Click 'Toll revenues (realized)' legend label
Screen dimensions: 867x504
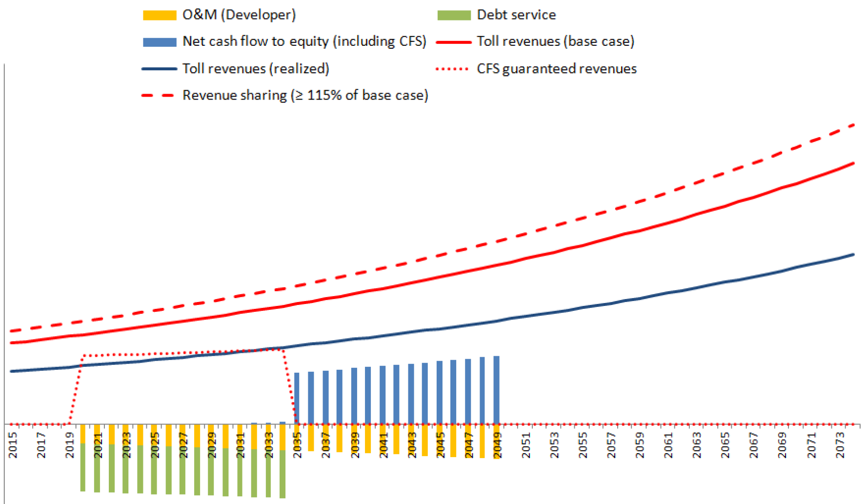coord(256,68)
